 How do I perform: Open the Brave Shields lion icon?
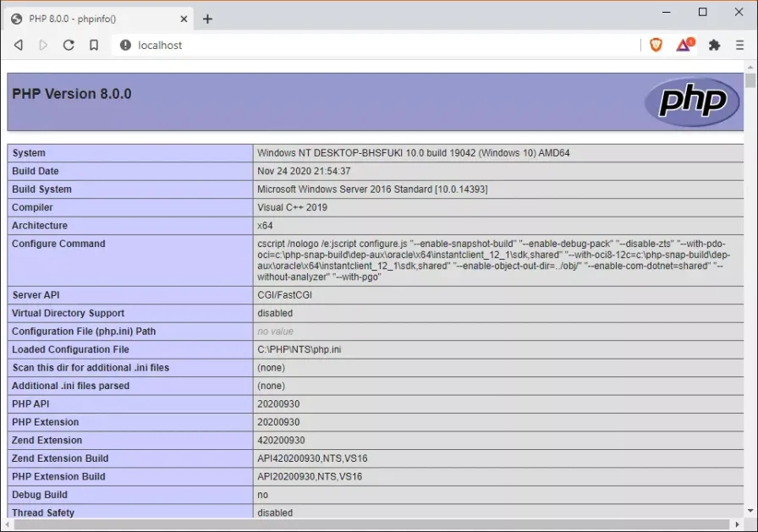(656, 45)
